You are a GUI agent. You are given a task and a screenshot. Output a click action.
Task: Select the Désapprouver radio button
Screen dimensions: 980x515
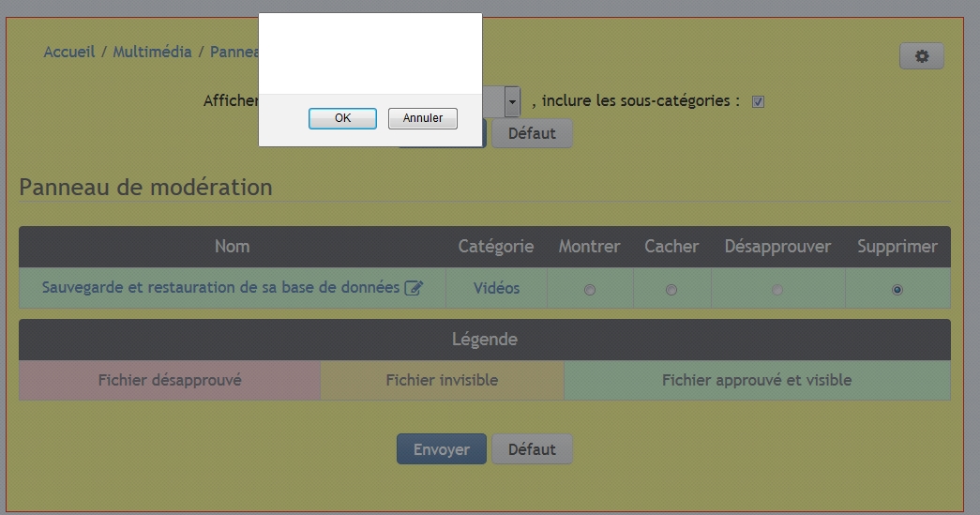pyautogui.click(x=776, y=290)
